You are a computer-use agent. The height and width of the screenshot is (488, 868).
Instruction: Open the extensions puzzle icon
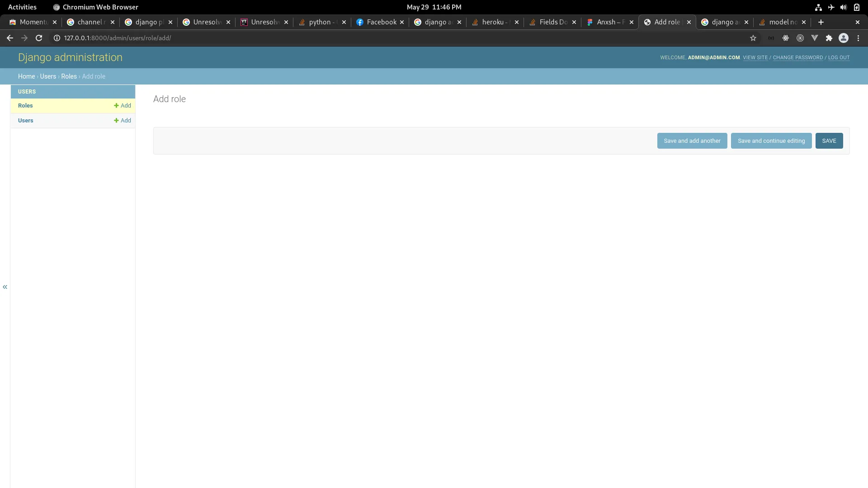pos(829,38)
